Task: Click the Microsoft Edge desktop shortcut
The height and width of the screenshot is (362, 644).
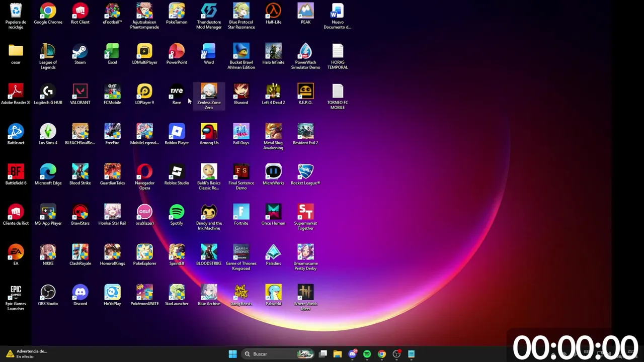Action: click(x=48, y=174)
